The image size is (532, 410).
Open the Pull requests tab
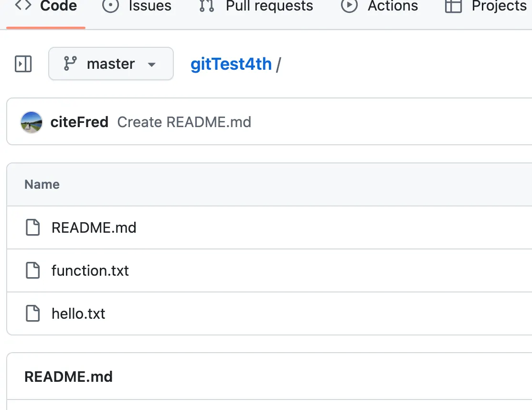[269, 6]
